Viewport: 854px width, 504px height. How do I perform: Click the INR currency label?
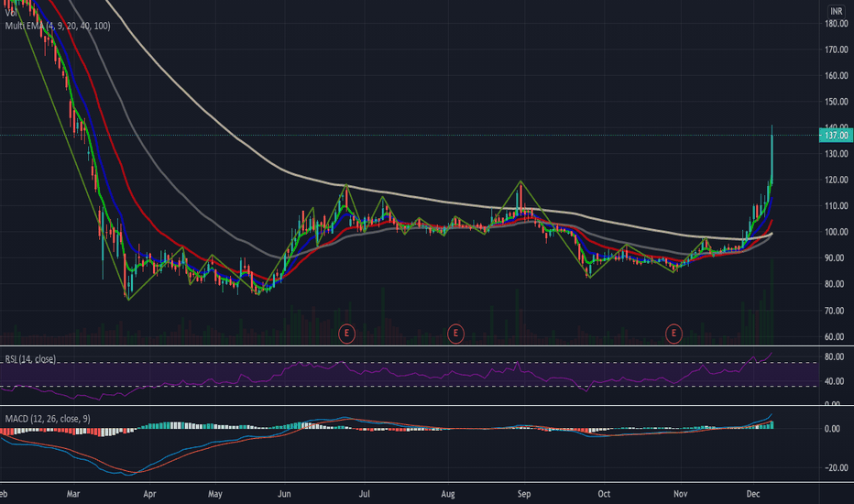click(x=836, y=11)
